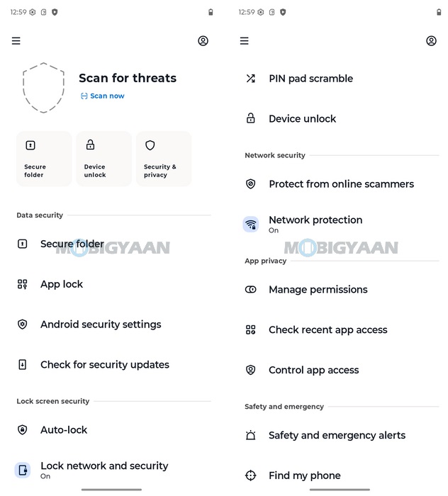This screenshot has width=448, height=496.
Task: Tap Check for security updates icon
Action: (23, 365)
